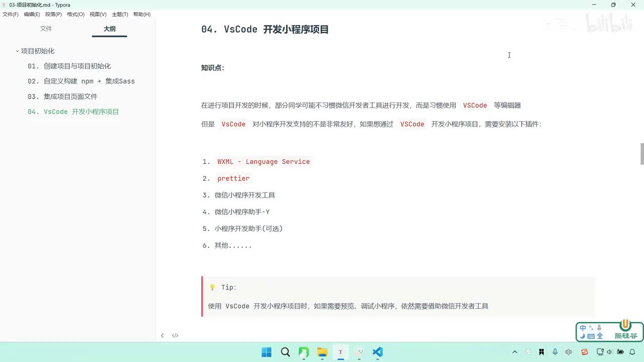Open soft keyboard on input toolbar
This screenshot has width=644, height=362.
coord(591,336)
